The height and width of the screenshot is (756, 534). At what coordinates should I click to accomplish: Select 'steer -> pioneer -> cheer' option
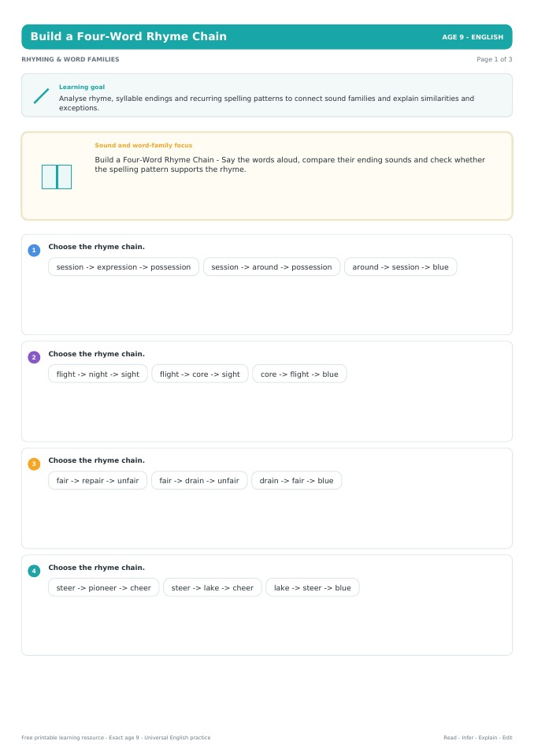point(103,587)
